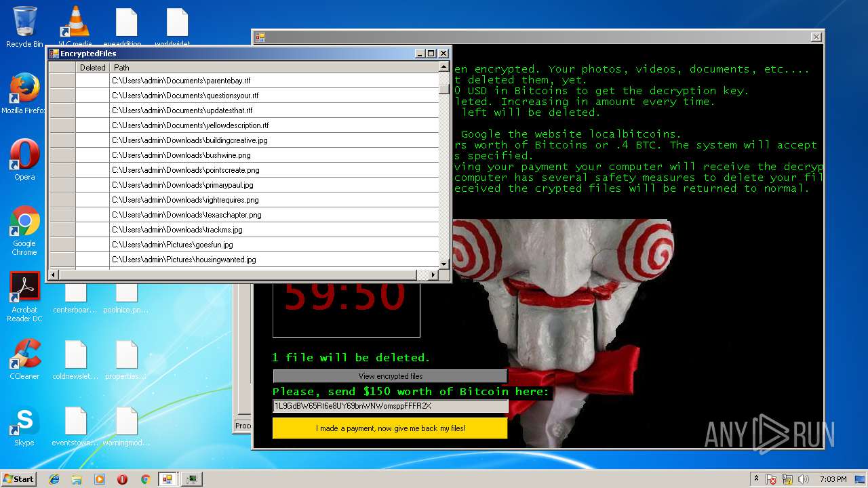Select the updatesthat.rtf path row

[x=274, y=110]
